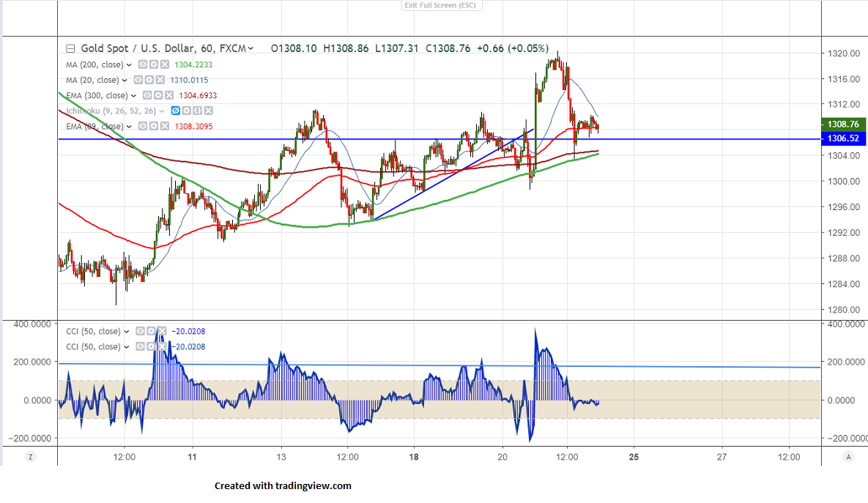Remove the EMA (300, close) indicator
868x503 pixels.
tap(169, 95)
